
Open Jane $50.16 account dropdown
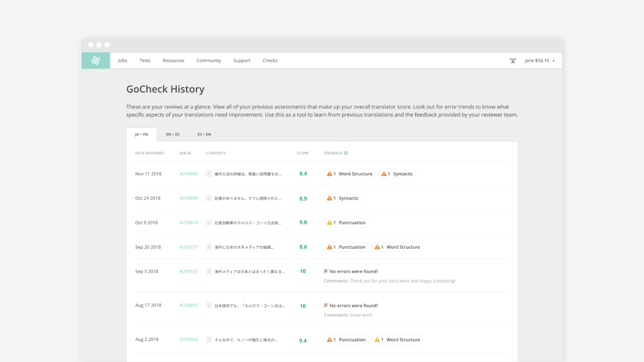click(540, 60)
